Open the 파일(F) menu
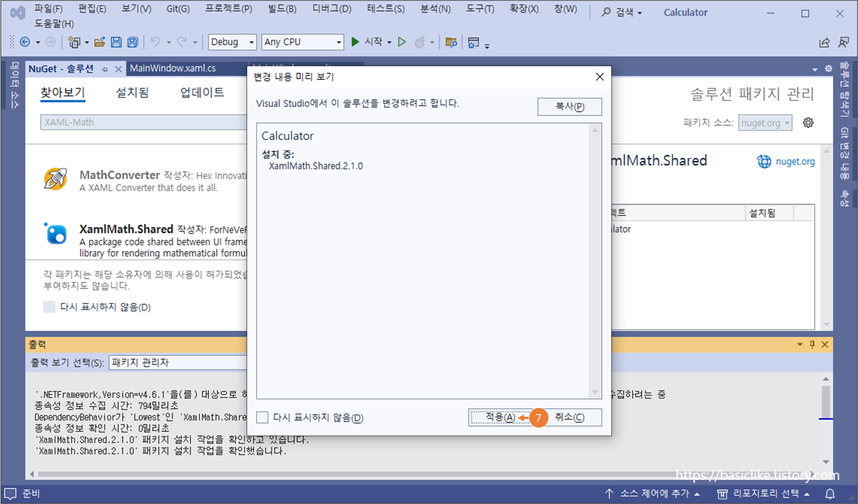 48,9
